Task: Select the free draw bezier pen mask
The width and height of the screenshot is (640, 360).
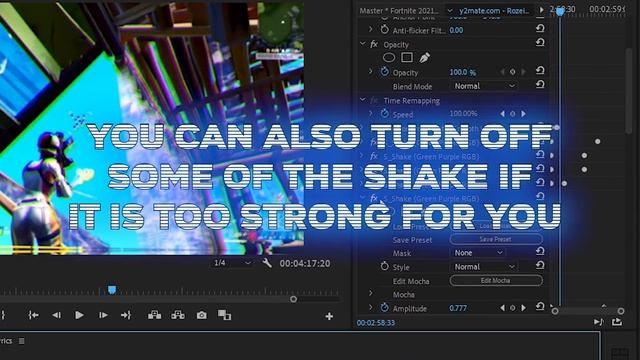Action: tap(424, 58)
